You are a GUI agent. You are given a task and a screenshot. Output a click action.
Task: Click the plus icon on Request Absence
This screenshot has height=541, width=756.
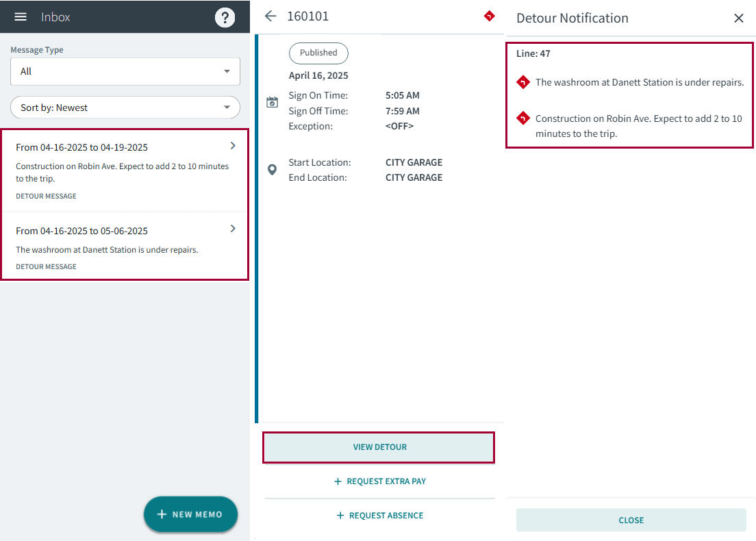click(x=340, y=515)
